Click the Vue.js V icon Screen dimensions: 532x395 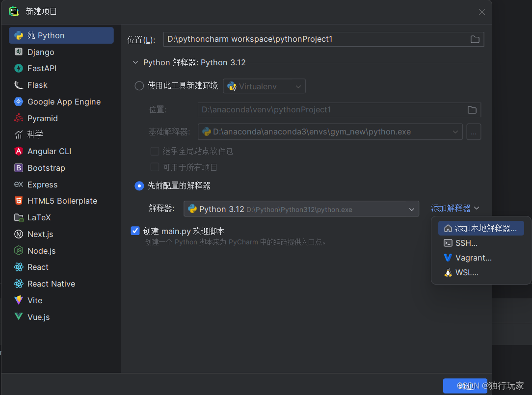click(19, 316)
